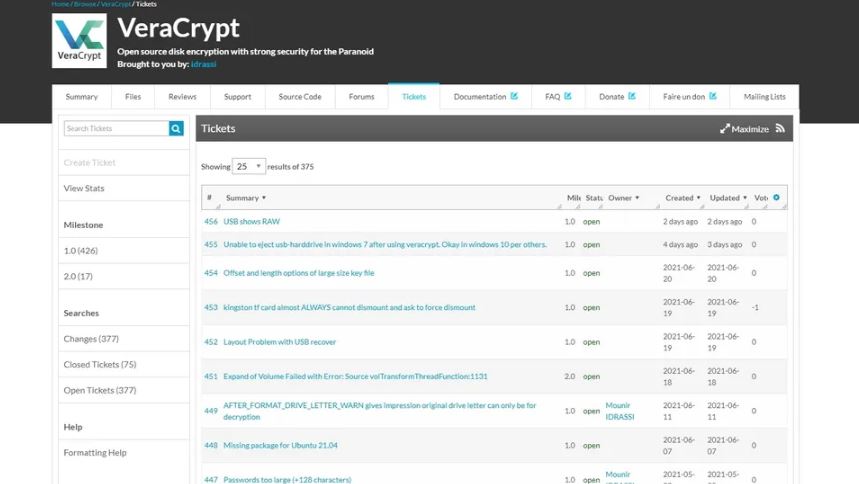
Task: Open the Files tab
Action: 133,96
